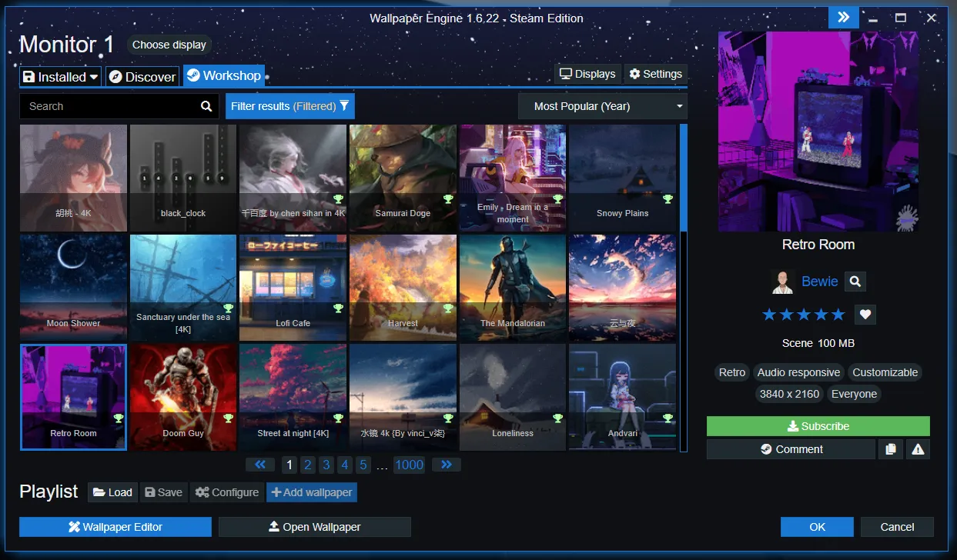The height and width of the screenshot is (560, 957).
Task: Click the copy icon beside Comment
Action: click(891, 449)
